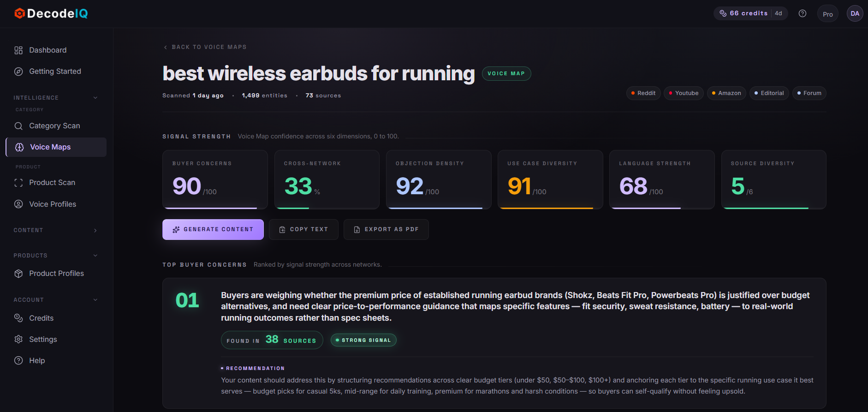The height and width of the screenshot is (412, 868).
Task: Select Voice Maps in sidebar
Action: pyautogui.click(x=56, y=147)
